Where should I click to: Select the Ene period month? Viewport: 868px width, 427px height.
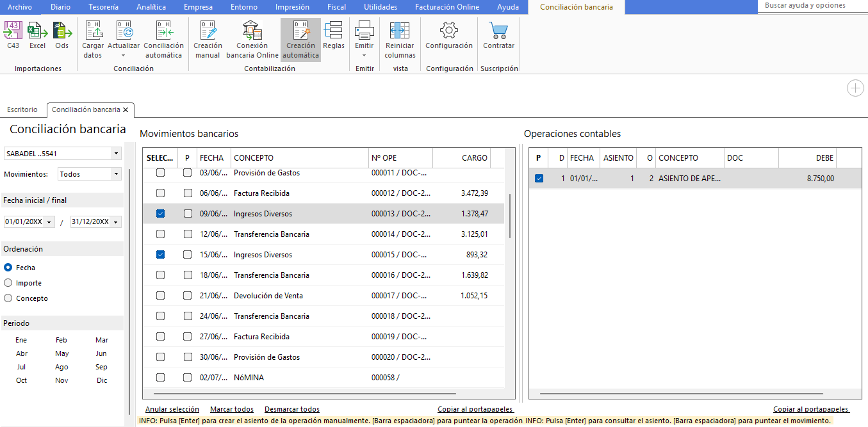[x=21, y=341]
